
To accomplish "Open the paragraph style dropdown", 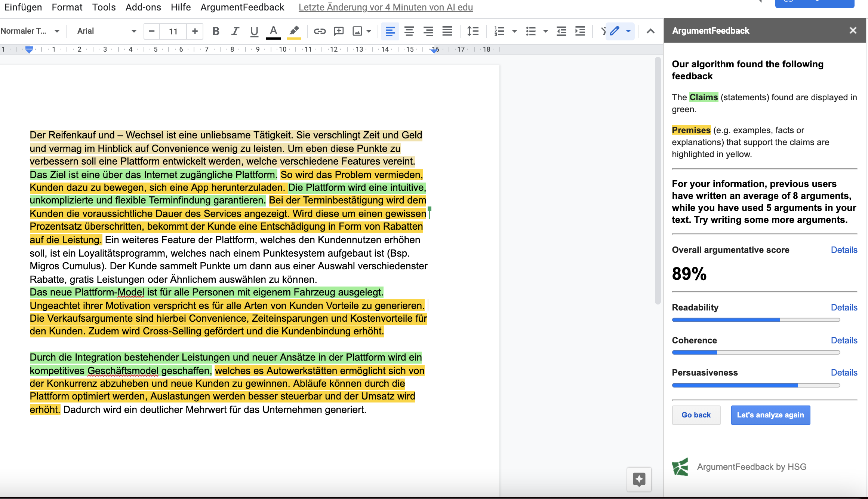I will point(30,31).
